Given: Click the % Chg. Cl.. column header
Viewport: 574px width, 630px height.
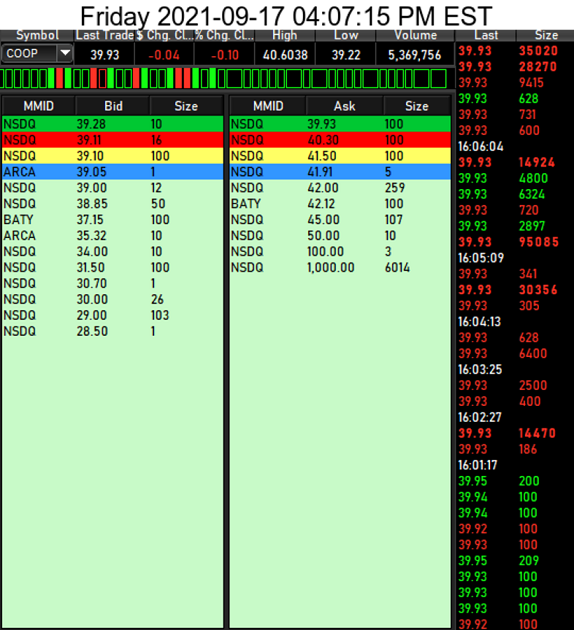Looking at the screenshot, I should [224, 35].
